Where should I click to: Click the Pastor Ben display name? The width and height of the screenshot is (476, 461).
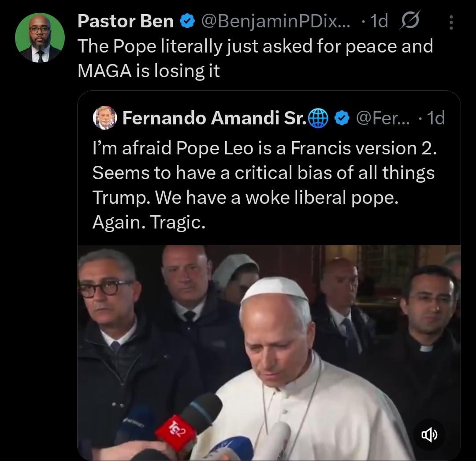coord(125,21)
